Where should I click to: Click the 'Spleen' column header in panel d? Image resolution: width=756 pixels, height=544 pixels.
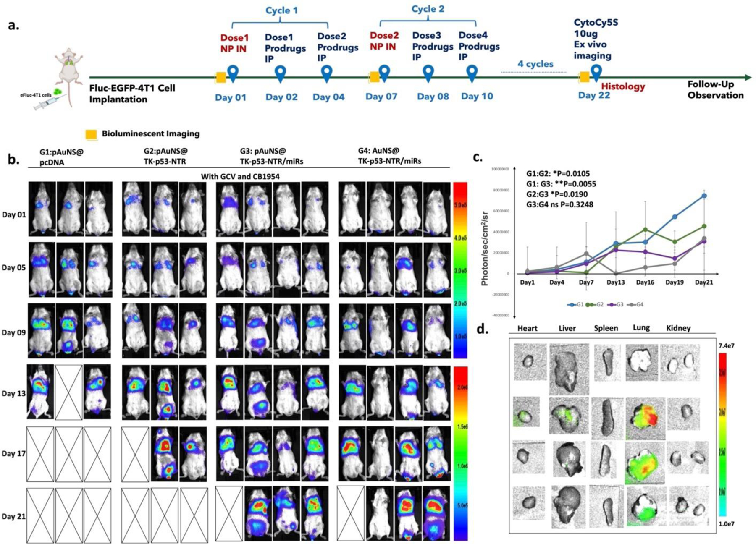(606, 328)
